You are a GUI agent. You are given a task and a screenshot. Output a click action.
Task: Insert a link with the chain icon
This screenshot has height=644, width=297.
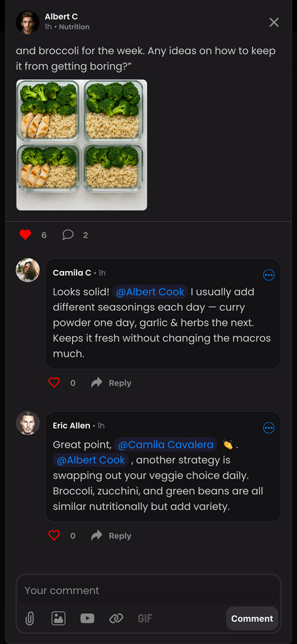coord(116,618)
